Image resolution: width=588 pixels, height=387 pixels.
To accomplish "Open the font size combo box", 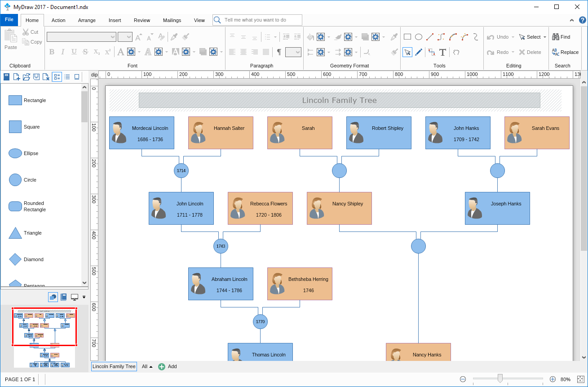I will (x=125, y=37).
